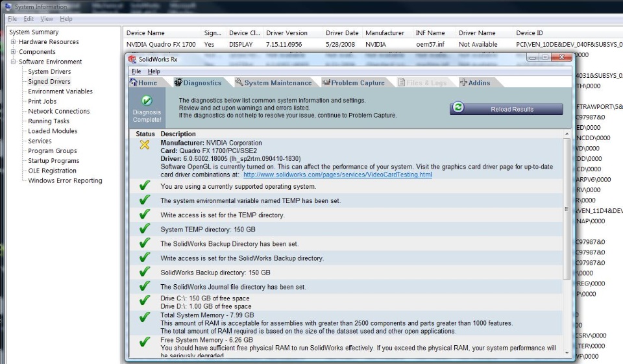Collapse Software Environment tree node
This screenshot has height=364, width=623.
click(x=13, y=62)
